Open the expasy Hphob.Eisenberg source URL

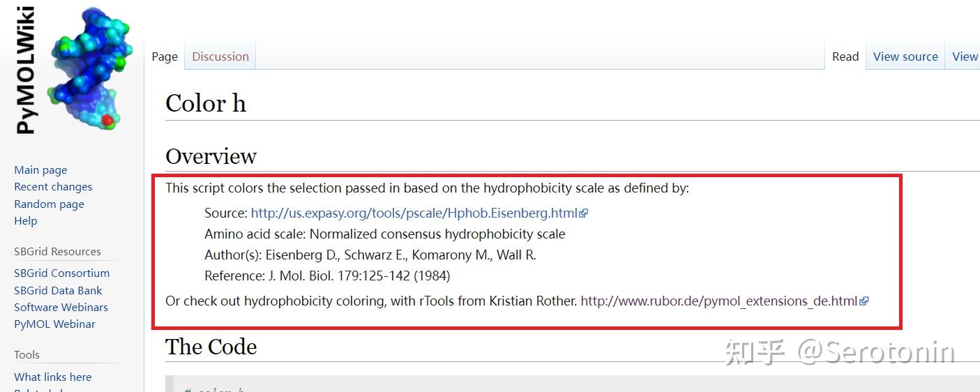coord(414,213)
